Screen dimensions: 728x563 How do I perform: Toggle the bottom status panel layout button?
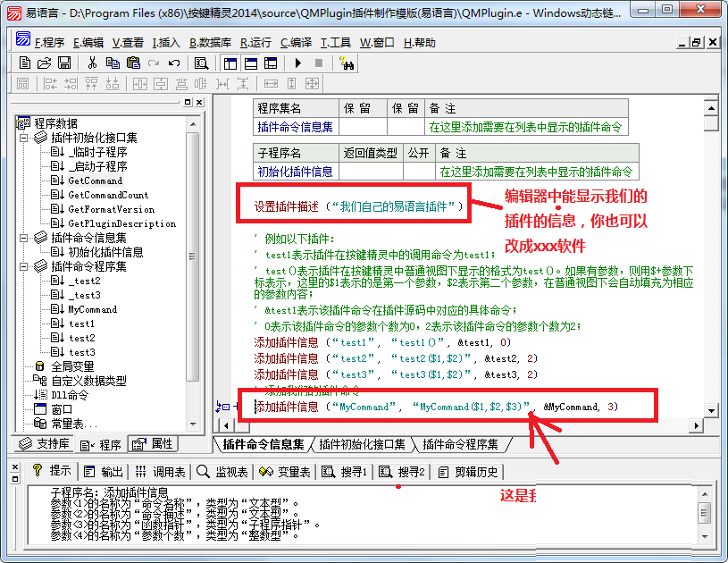pos(251,63)
